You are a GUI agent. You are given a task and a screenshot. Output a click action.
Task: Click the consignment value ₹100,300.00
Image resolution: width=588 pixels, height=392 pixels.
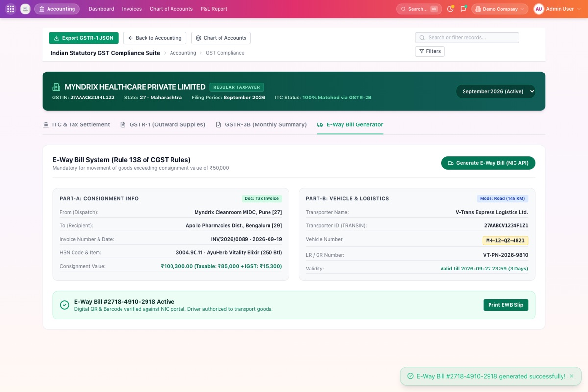tap(177, 266)
